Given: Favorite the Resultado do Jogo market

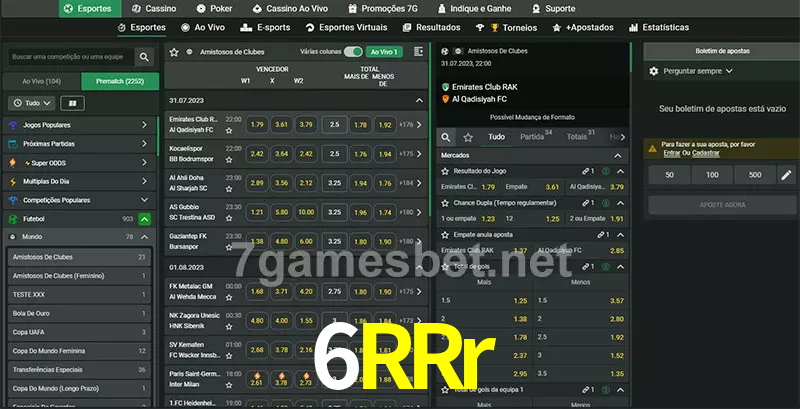Looking at the screenshot, I should (x=605, y=171).
